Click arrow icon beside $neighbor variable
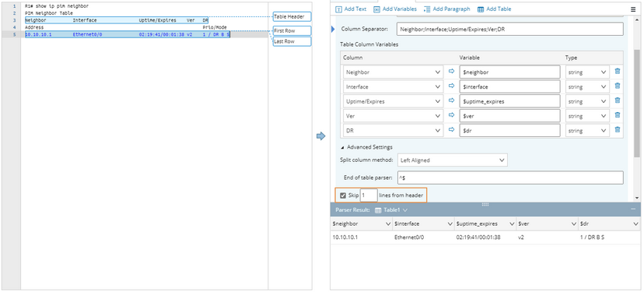The image size is (644, 292). (x=451, y=72)
